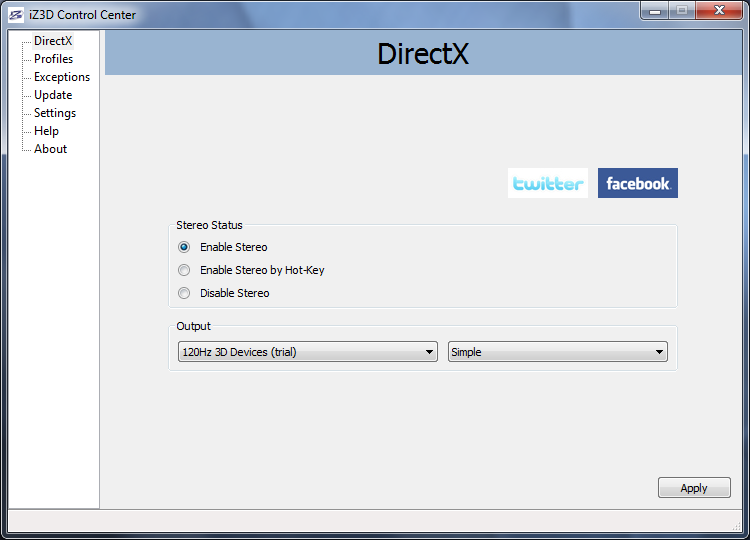This screenshot has width=750, height=540.
Task: Click the iZ3D title bar app icon
Action: [x=15, y=15]
